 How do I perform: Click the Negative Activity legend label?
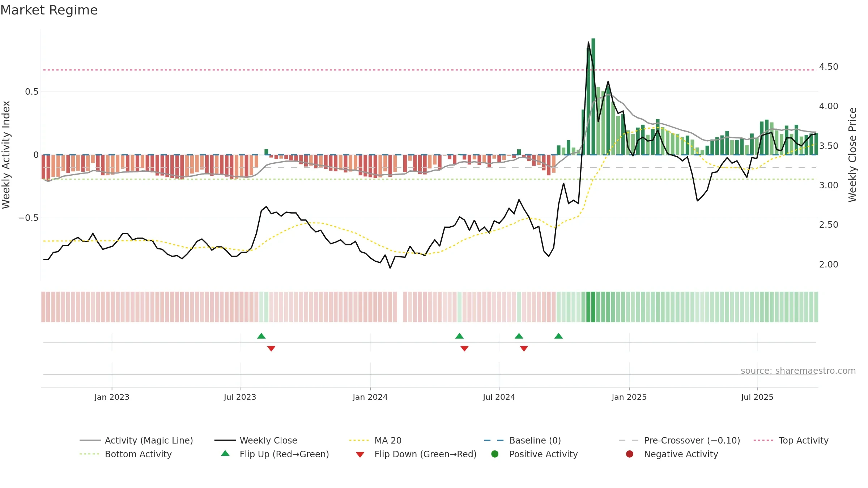(x=681, y=454)
